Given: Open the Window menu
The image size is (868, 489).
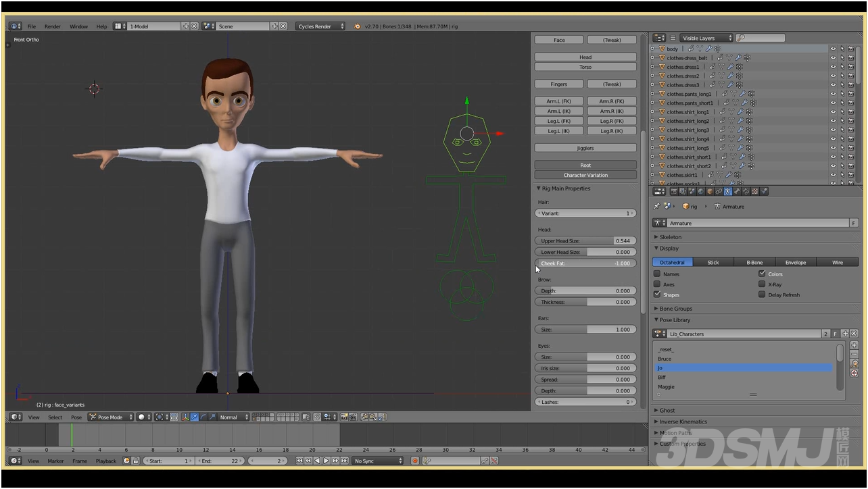Looking at the screenshot, I should 78,26.
